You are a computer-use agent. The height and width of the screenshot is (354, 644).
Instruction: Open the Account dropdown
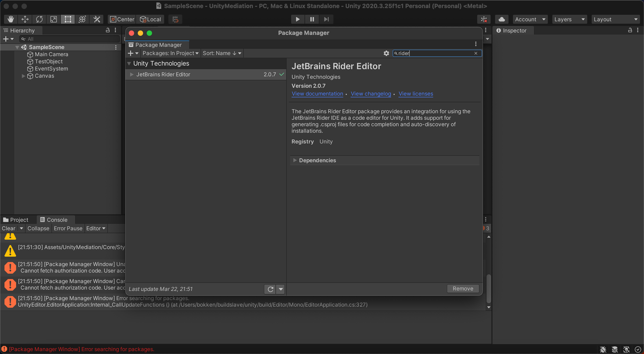530,19
